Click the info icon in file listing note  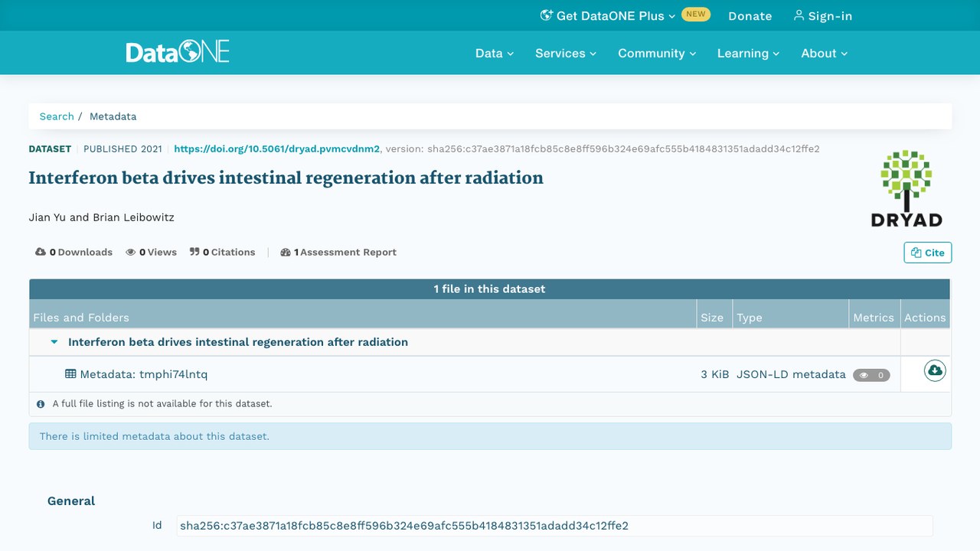coord(41,403)
